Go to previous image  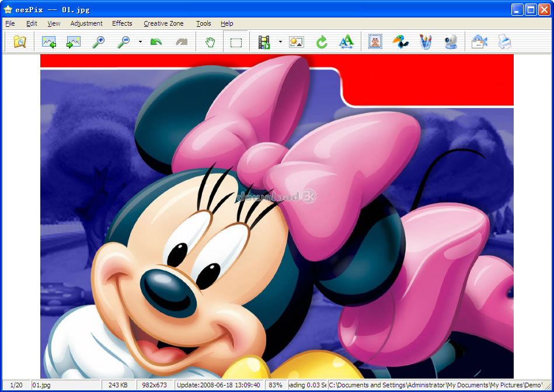[49, 42]
